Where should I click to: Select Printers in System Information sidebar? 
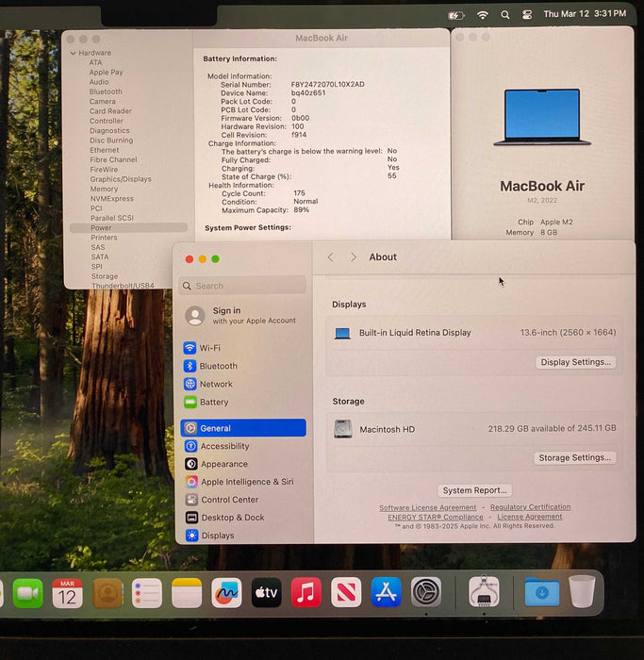[104, 238]
